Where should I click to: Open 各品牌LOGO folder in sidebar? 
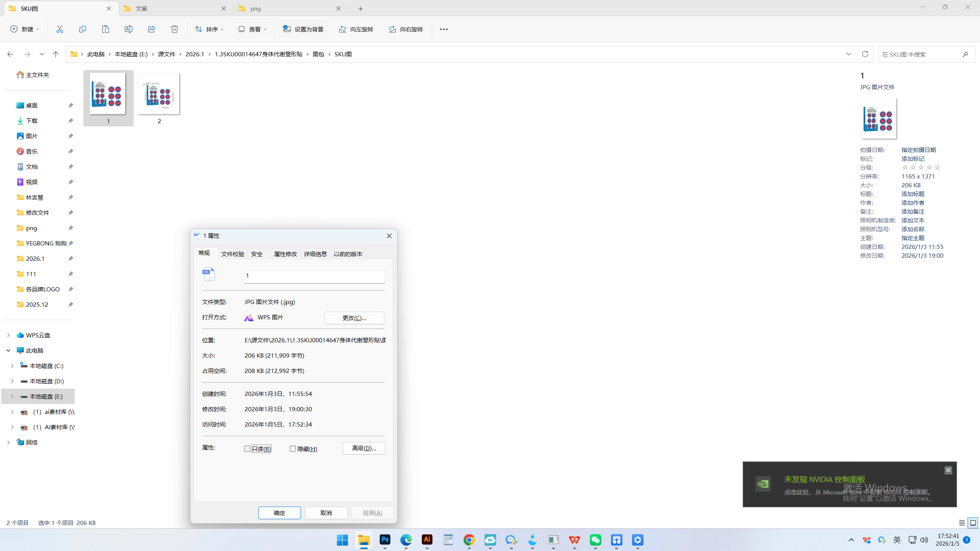click(43, 289)
